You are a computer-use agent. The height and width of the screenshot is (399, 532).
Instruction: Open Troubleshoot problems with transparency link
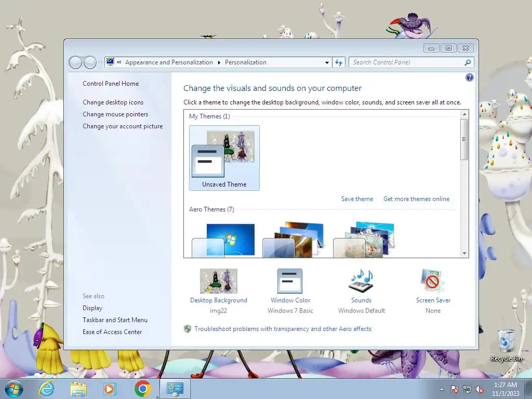coord(283,329)
